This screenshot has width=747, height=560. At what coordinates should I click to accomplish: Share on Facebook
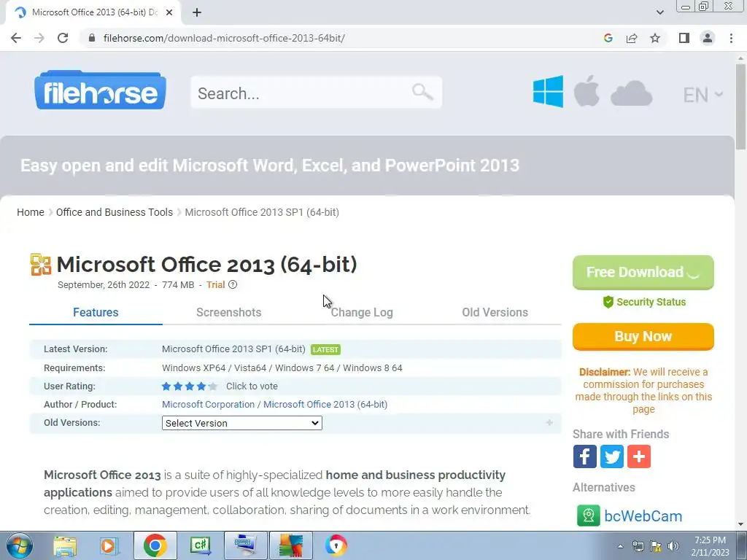[x=584, y=456]
